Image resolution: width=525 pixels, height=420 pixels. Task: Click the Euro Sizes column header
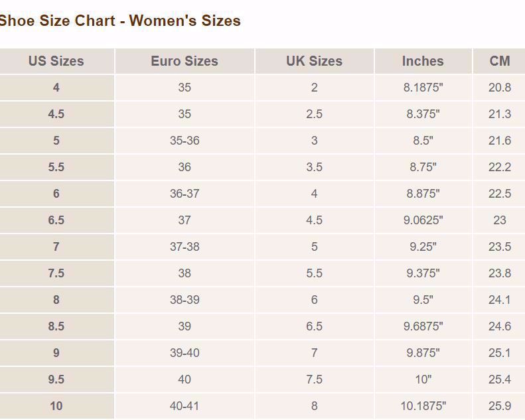[x=185, y=61]
